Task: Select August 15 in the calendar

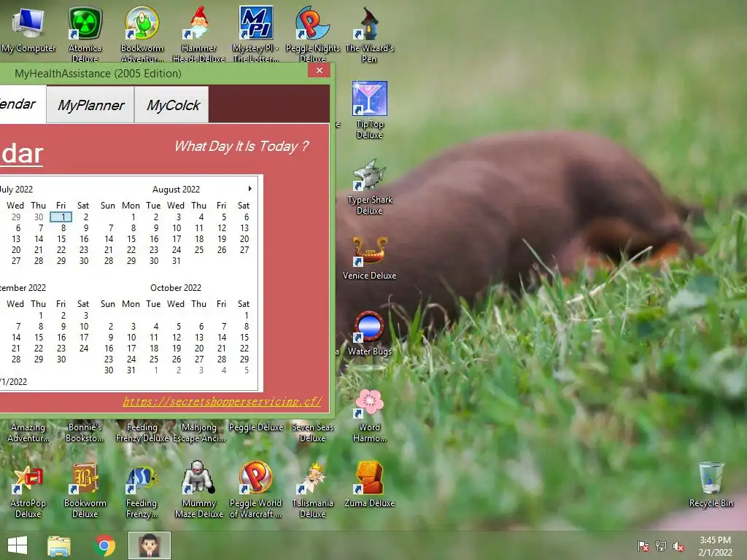Action: point(131,238)
